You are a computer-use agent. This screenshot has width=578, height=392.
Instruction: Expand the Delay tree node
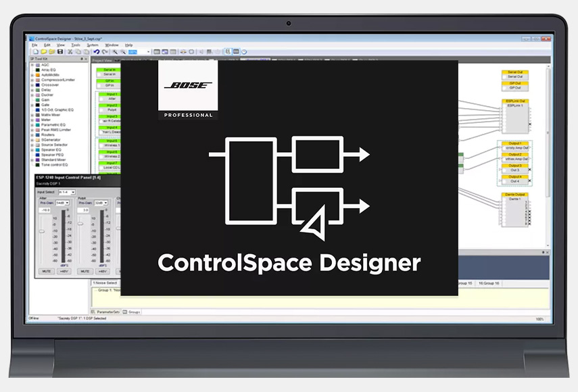pos(32,90)
